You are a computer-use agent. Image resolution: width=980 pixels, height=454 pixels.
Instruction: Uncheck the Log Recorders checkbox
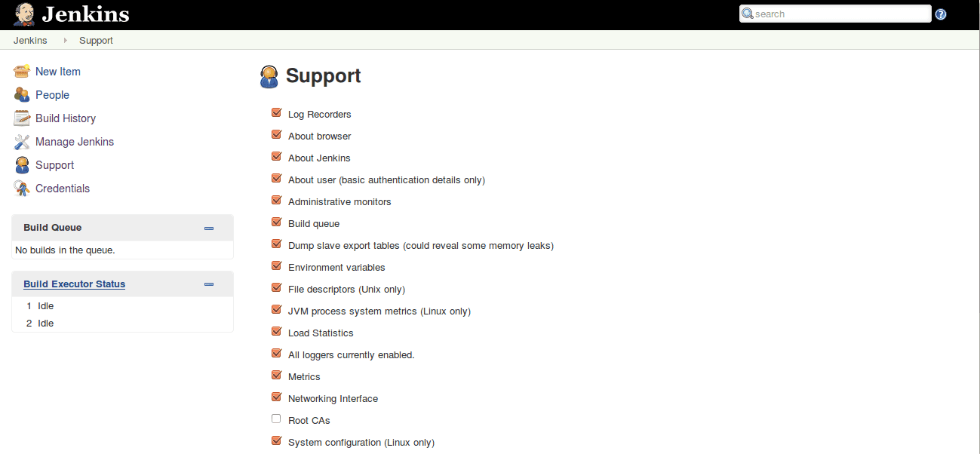pos(276,113)
